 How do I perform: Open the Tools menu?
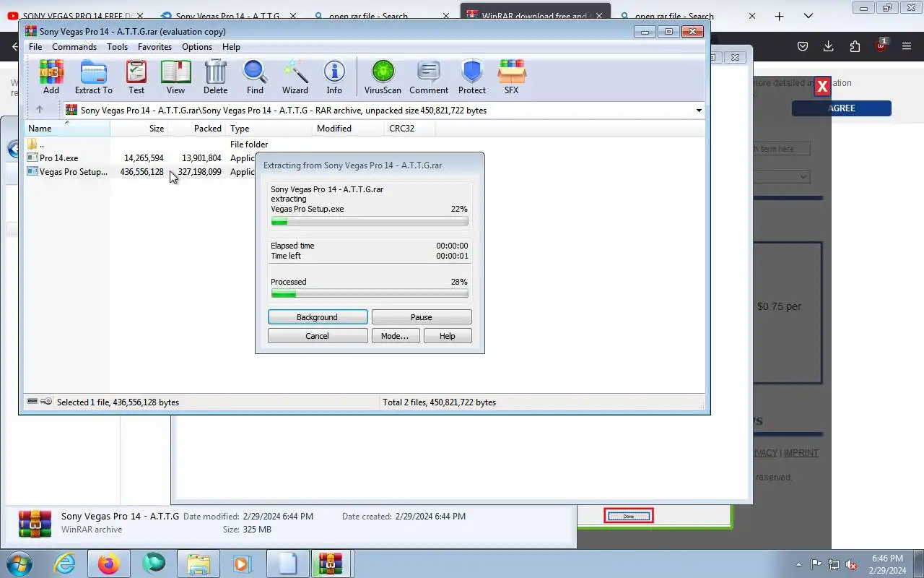[x=117, y=46]
